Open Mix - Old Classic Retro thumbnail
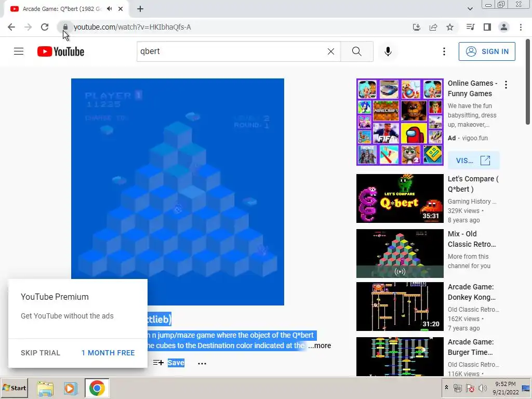532x399 pixels. (x=400, y=253)
